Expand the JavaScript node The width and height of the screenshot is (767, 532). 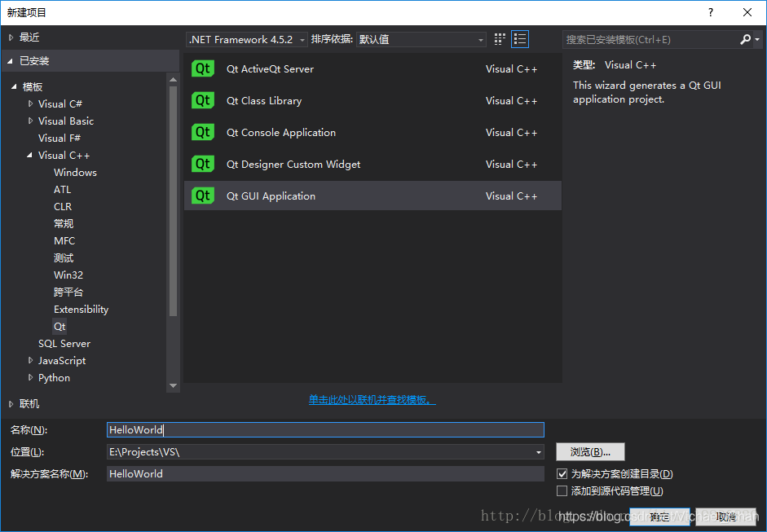click(30, 360)
